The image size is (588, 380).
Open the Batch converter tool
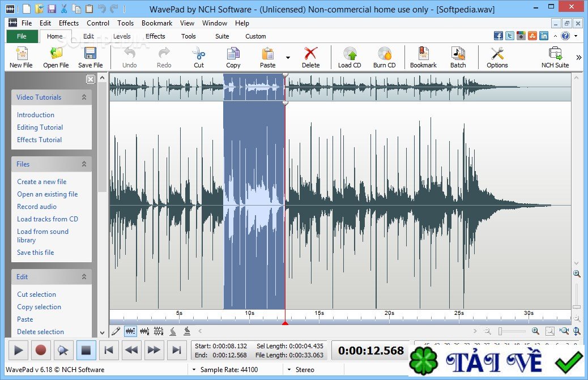(x=458, y=54)
